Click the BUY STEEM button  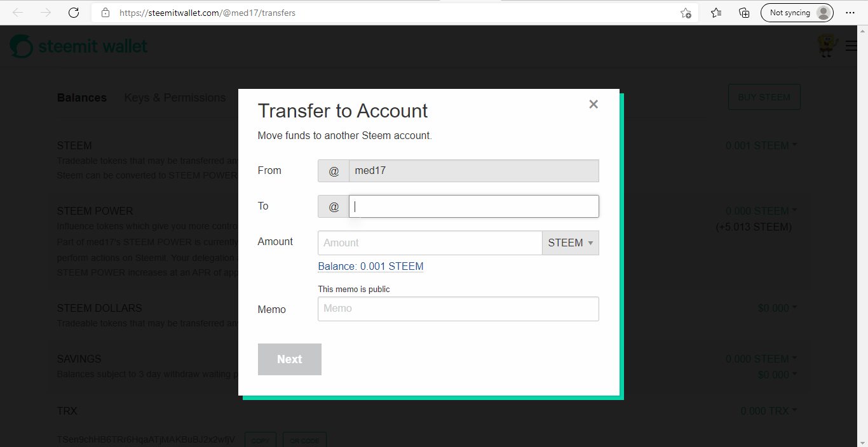pyautogui.click(x=764, y=97)
